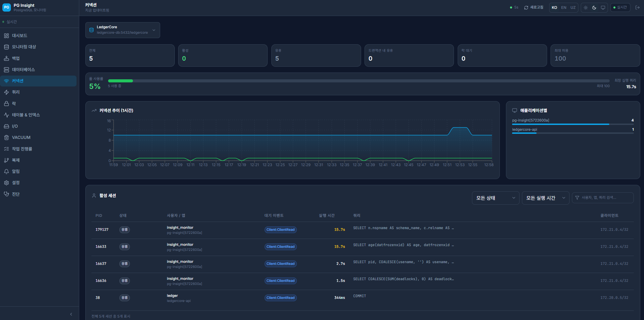Open the 알림 bell icon
The height and width of the screenshot is (320, 644).
tap(6, 172)
